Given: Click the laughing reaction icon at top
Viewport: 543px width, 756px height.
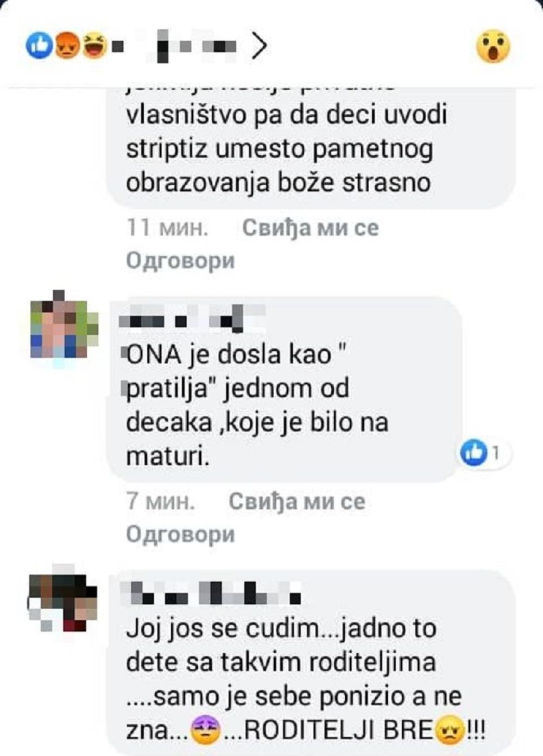Looking at the screenshot, I should pos(94,46).
